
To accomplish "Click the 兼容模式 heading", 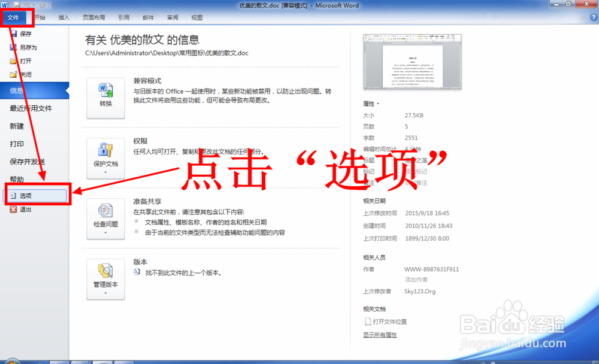I will tap(147, 81).
